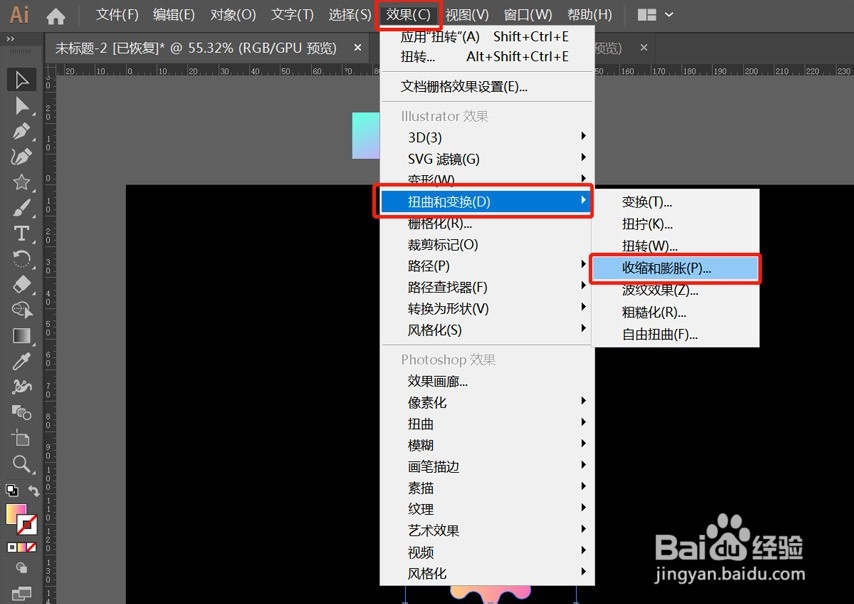
Task: Select the Zoom magnifier tool
Action: [x=22, y=464]
